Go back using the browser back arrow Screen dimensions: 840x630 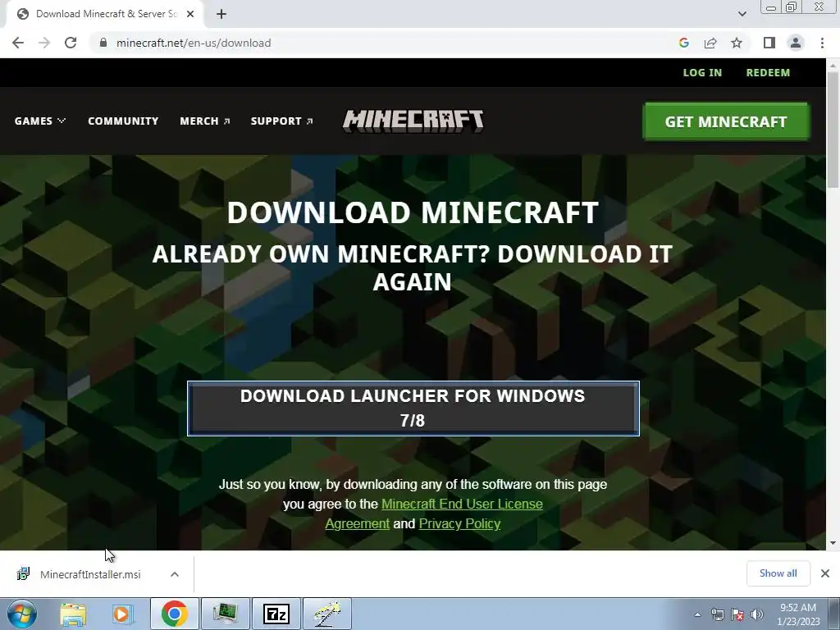[x=18, y=43]
